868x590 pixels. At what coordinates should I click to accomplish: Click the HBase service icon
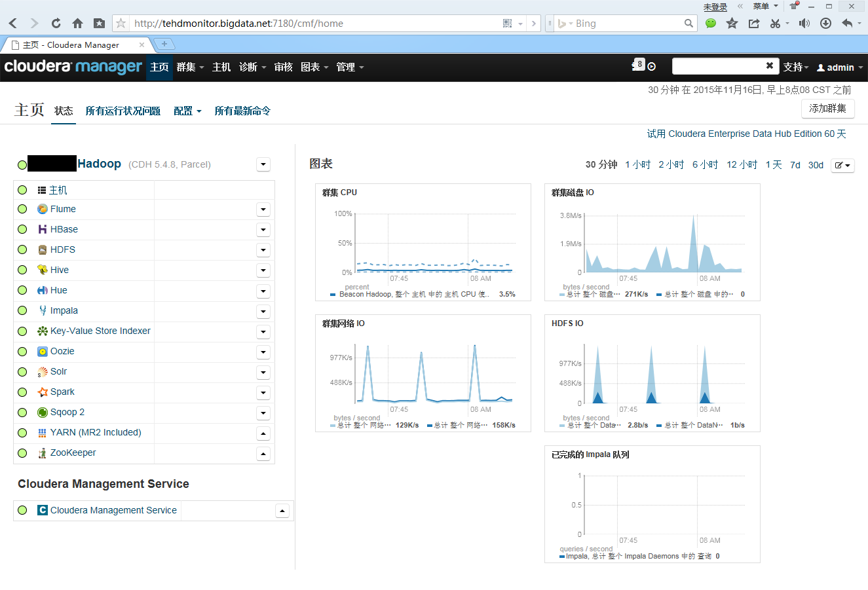(x=43, y=229)
